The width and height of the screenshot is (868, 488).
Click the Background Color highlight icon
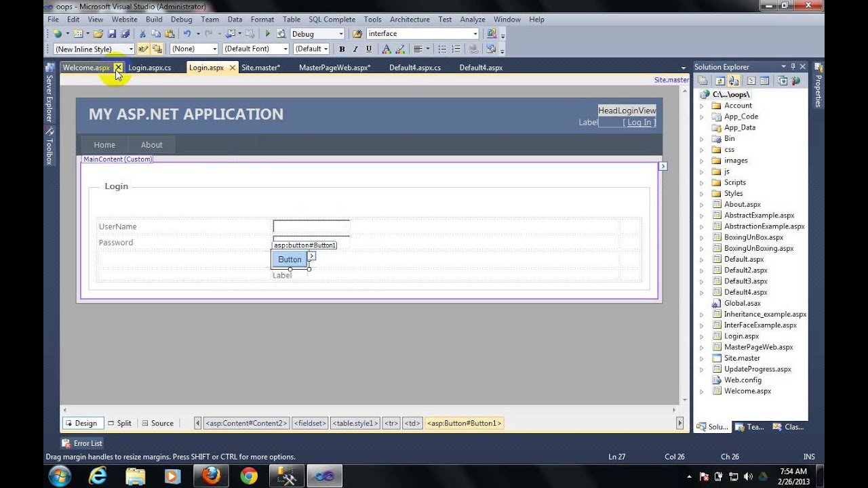click(399, 49)
